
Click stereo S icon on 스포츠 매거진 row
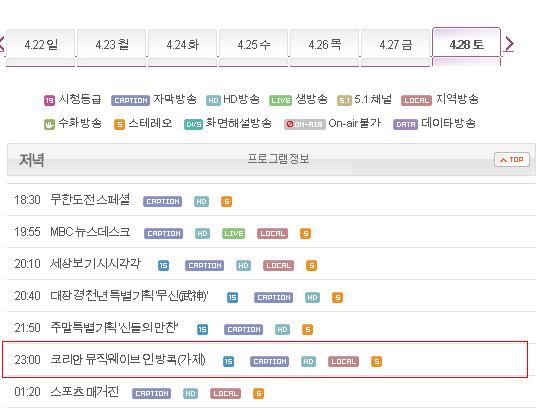point(258,394)
